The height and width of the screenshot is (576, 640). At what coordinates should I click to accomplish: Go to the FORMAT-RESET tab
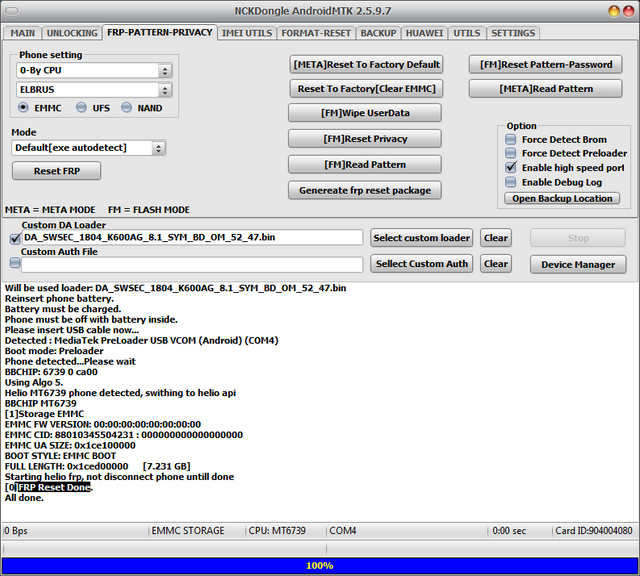coord(316,33)
